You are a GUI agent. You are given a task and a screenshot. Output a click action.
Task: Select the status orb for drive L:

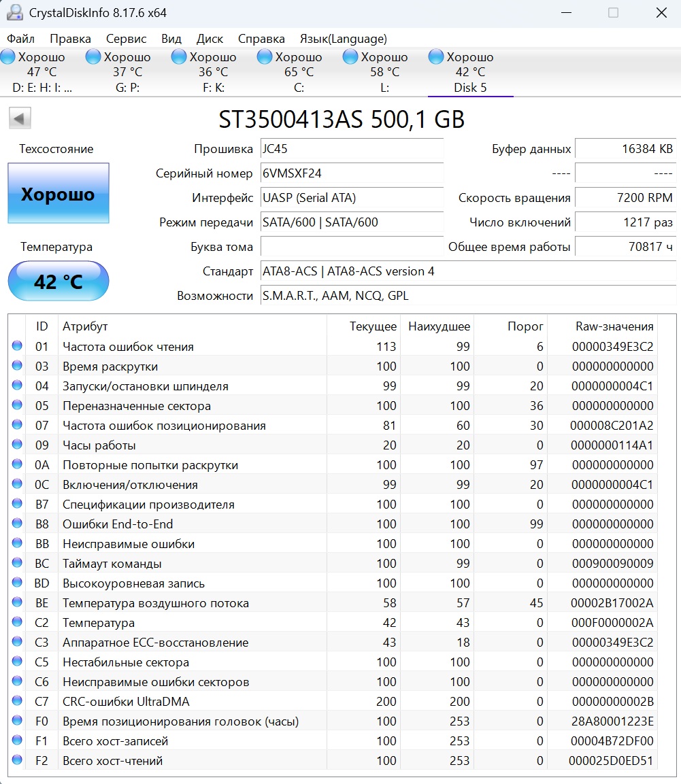click(350, 57)
